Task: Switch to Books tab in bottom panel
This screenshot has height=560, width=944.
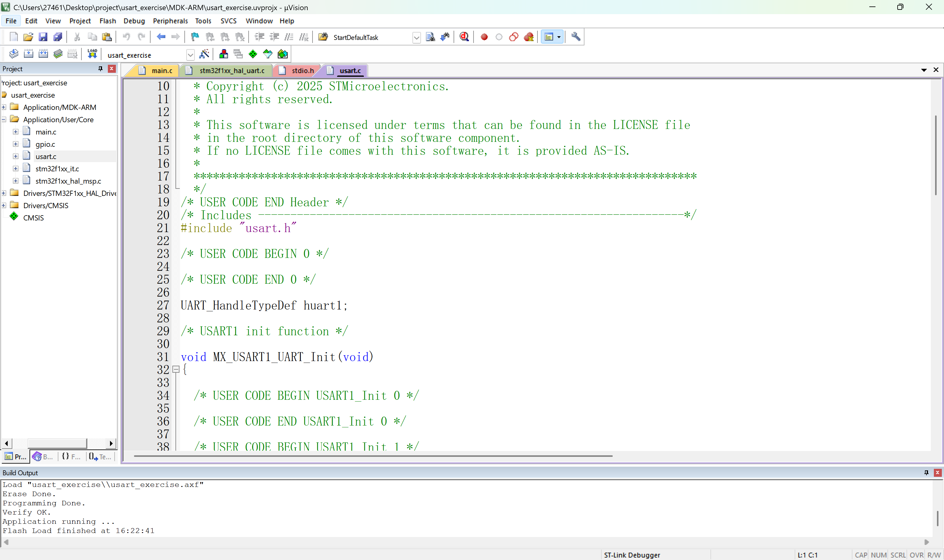Action: click(x=43, y=457)
